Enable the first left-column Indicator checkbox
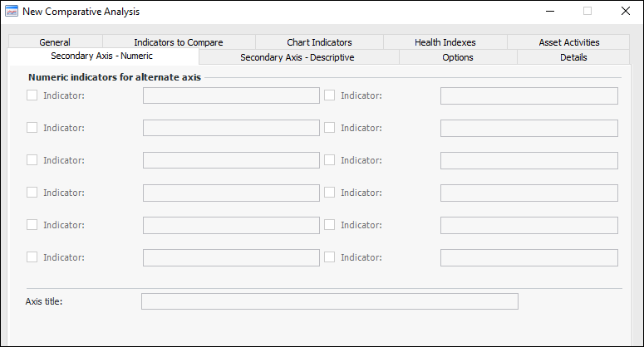 tap(32, 95)
